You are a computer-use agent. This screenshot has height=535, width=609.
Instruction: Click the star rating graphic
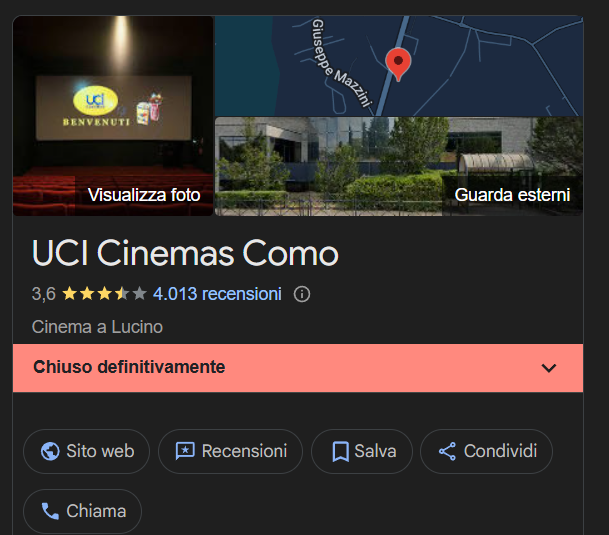pyautogui.click(x=104, y=294)
